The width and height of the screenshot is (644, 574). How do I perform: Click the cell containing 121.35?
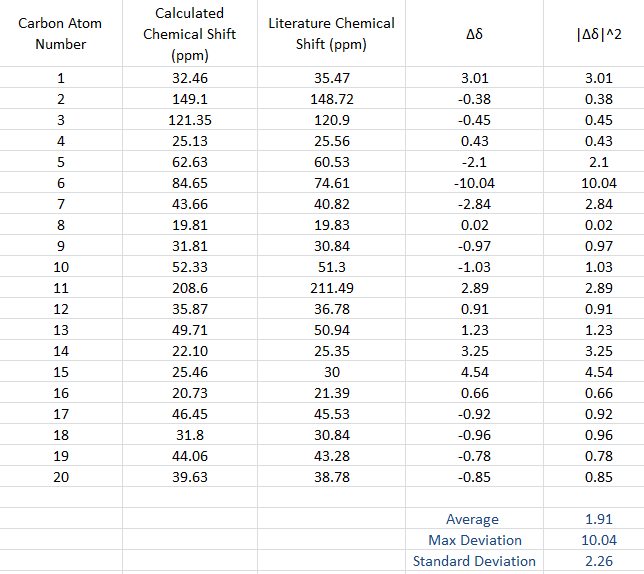click(x=190, y=119)
